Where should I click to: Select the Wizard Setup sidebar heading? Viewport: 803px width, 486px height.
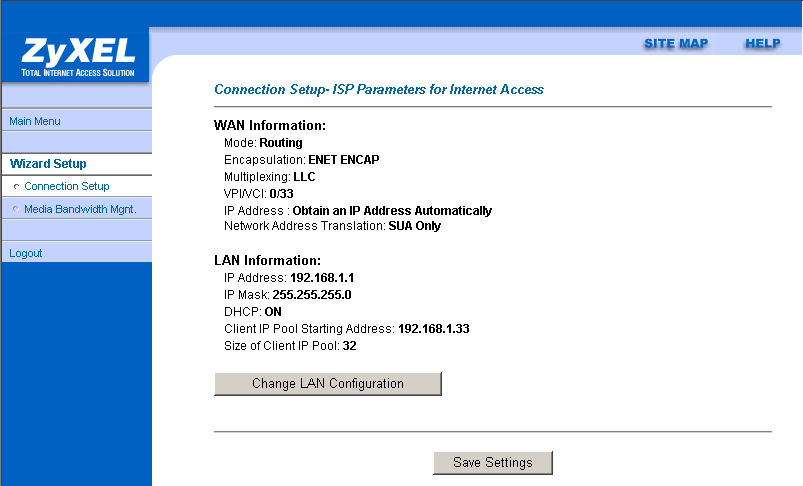[x=48, y=164]
